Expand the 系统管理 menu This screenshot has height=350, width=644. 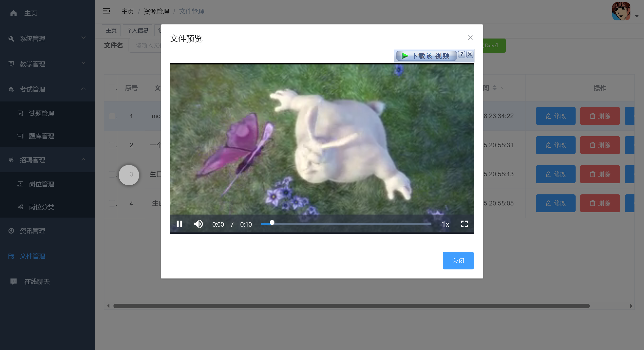(x=48, y=39)
